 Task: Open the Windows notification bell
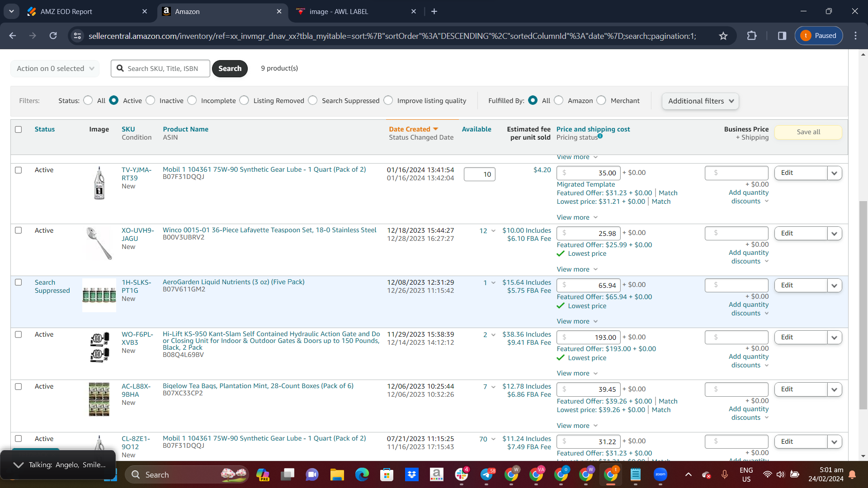852,474
